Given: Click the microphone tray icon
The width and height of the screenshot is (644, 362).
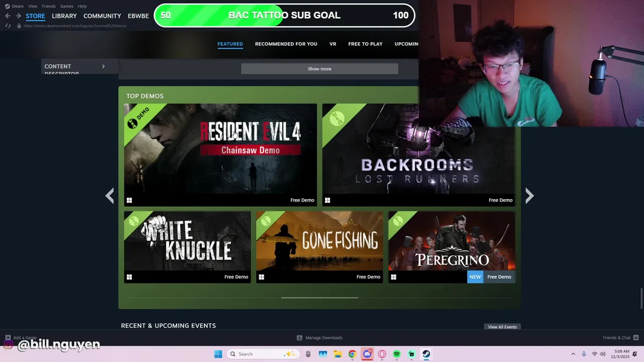Looking at the screenshot, I should point(584,354).
